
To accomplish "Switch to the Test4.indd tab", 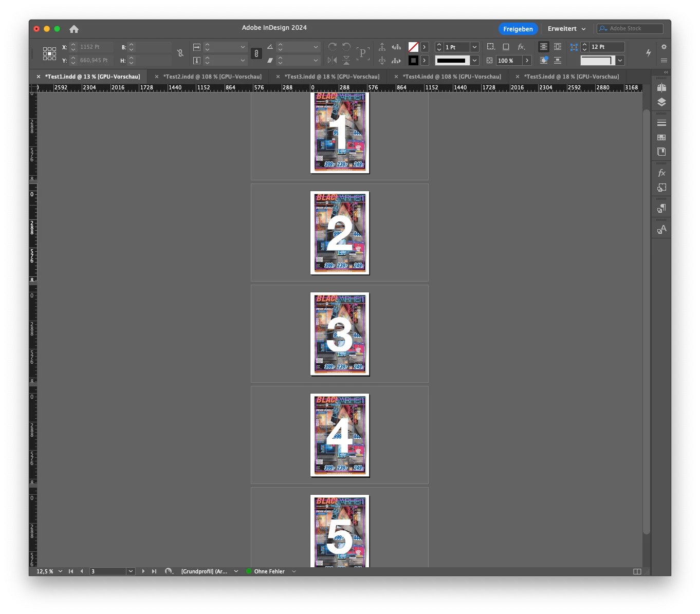I will point(452,77).
